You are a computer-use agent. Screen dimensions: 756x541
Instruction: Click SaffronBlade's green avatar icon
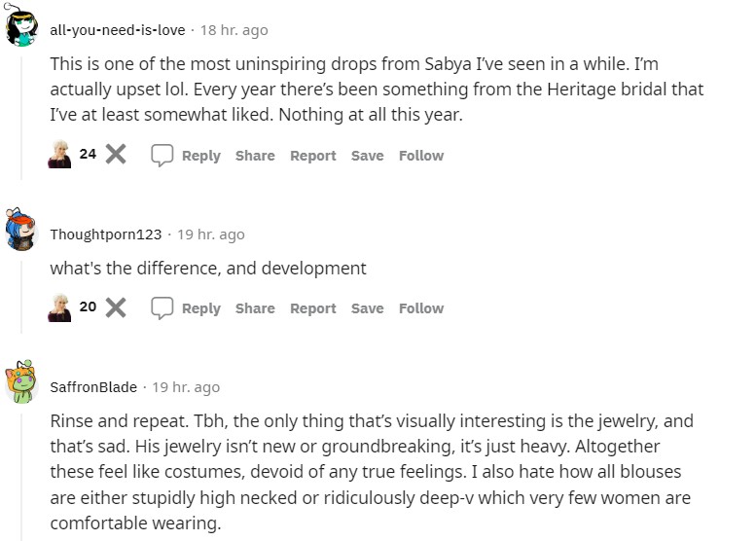pyautogui.click(x=22, y=384)
